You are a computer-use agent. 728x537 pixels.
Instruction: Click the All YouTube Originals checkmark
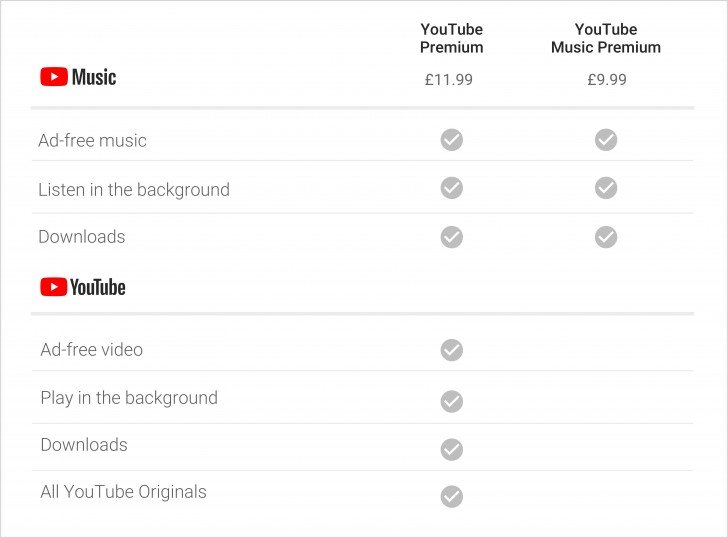tap(452, 496)
